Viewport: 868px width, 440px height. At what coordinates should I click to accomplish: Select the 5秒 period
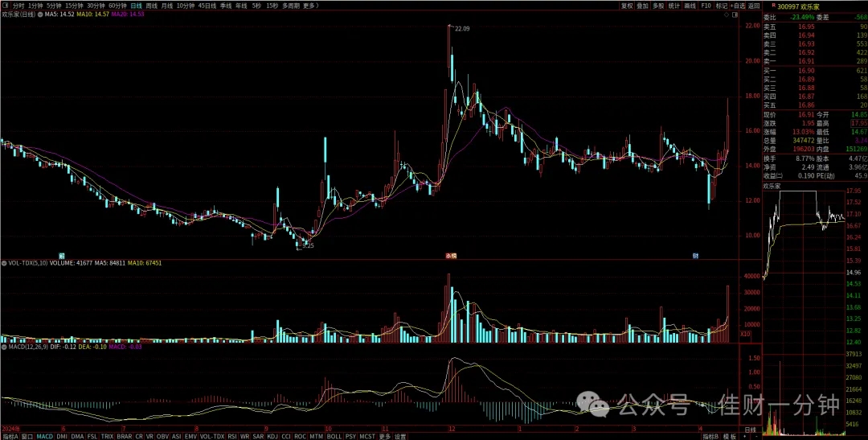tap(256, 6)
